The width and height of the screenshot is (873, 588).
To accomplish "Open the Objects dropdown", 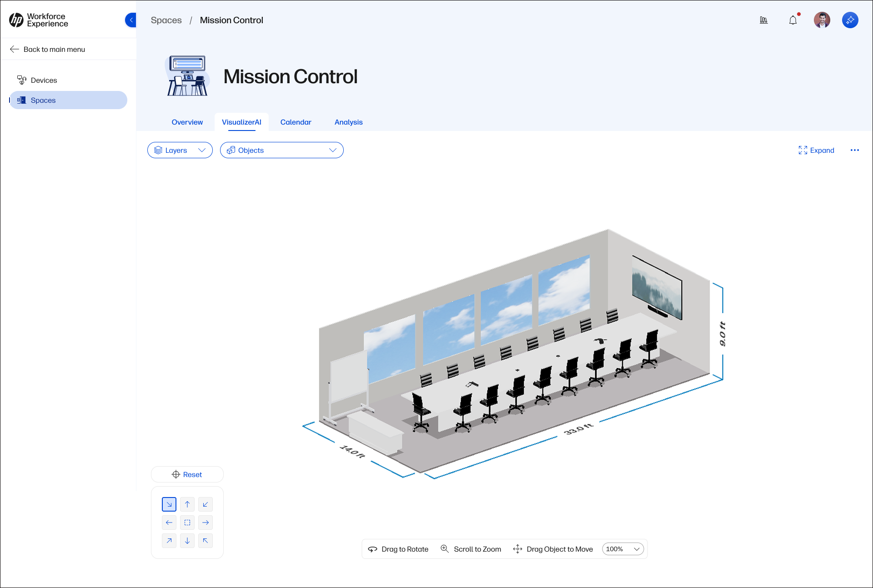I will click(282, 150).
